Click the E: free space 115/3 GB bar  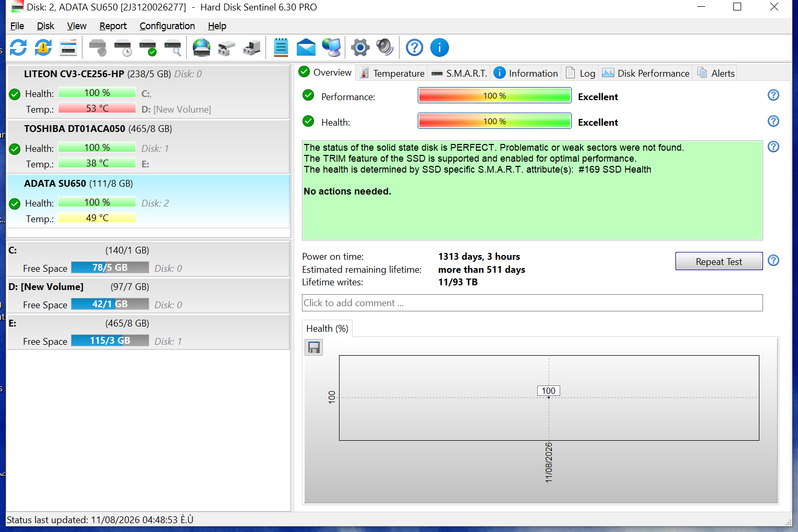110,341
